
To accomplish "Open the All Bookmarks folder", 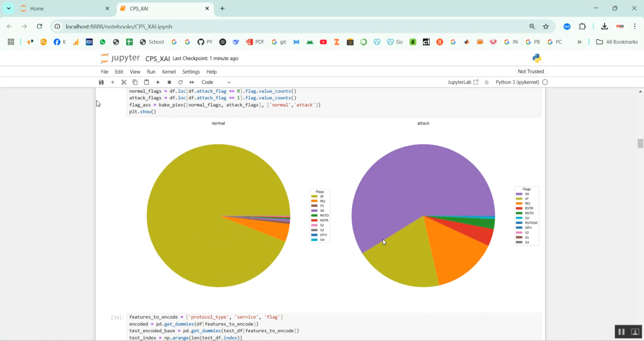I will click(617, 42).
